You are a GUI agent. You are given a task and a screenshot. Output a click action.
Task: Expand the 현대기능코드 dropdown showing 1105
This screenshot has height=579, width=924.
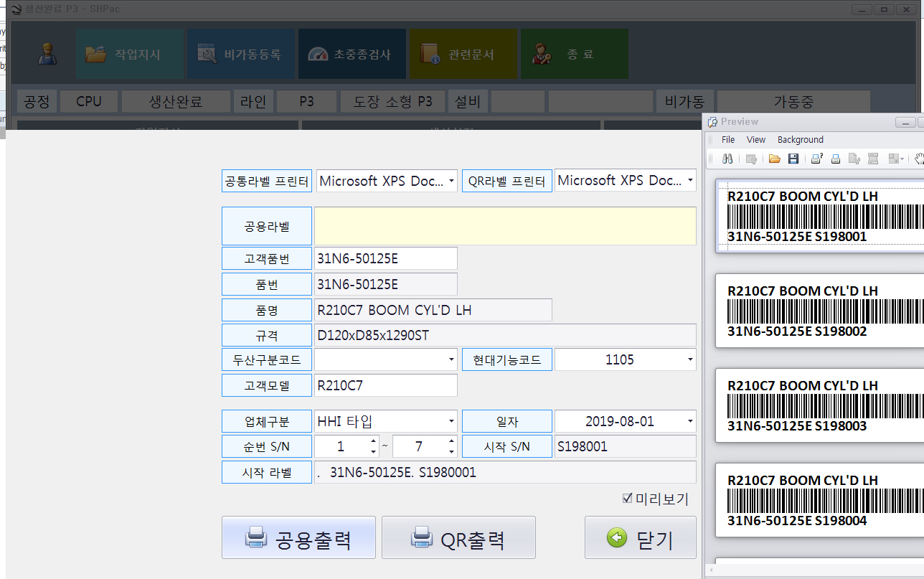pyautogui.click(x=690, y=359)
